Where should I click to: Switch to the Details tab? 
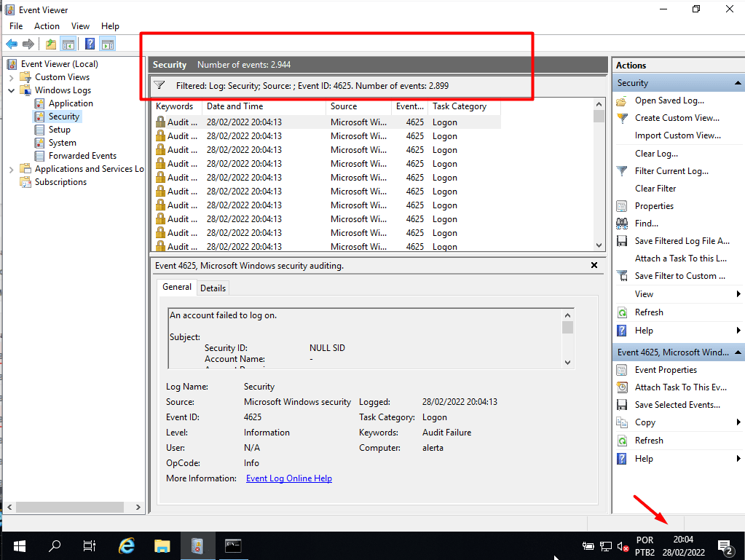coord(213,288)
